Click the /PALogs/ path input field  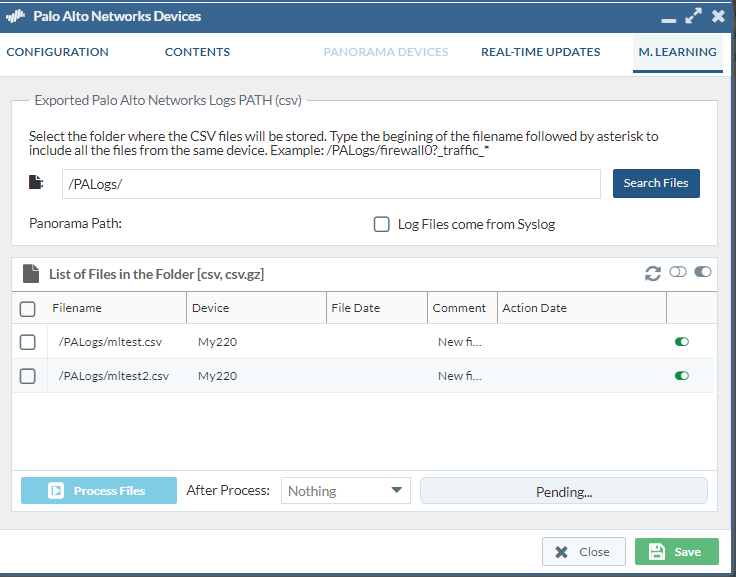point(330,184)
